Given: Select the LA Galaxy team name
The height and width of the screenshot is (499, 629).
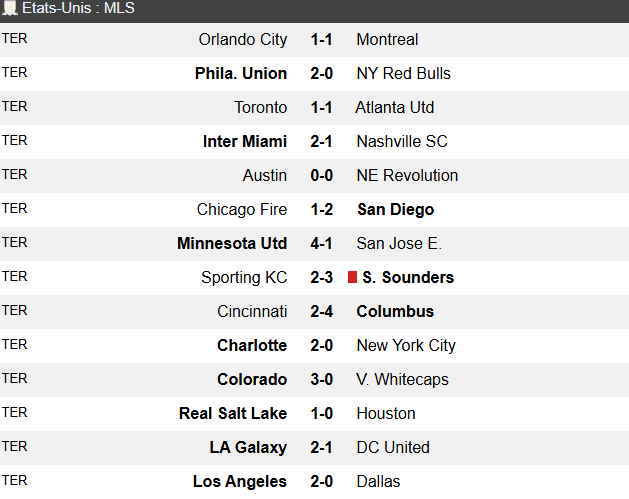Looking at the screenshot, I should point(248,448).
